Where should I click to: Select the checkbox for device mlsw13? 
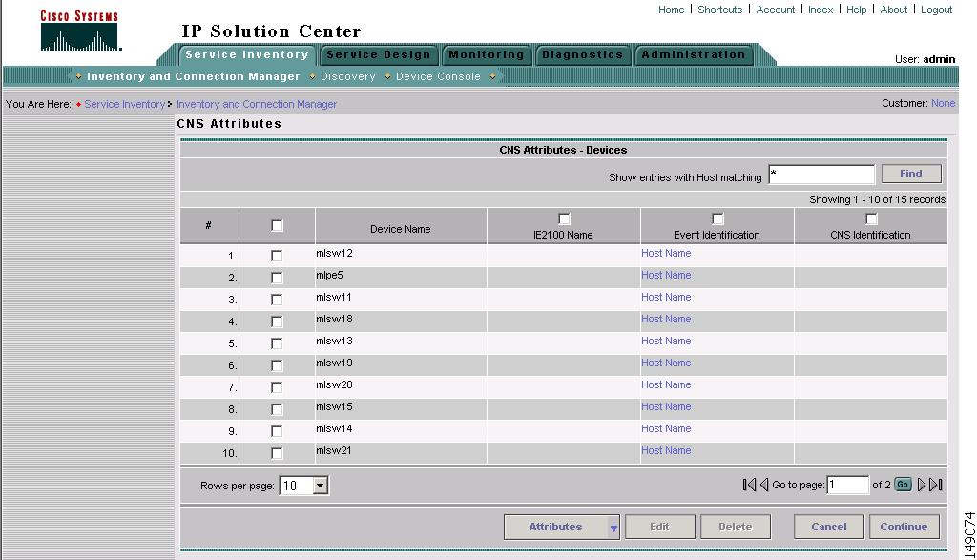coord(277,343)
